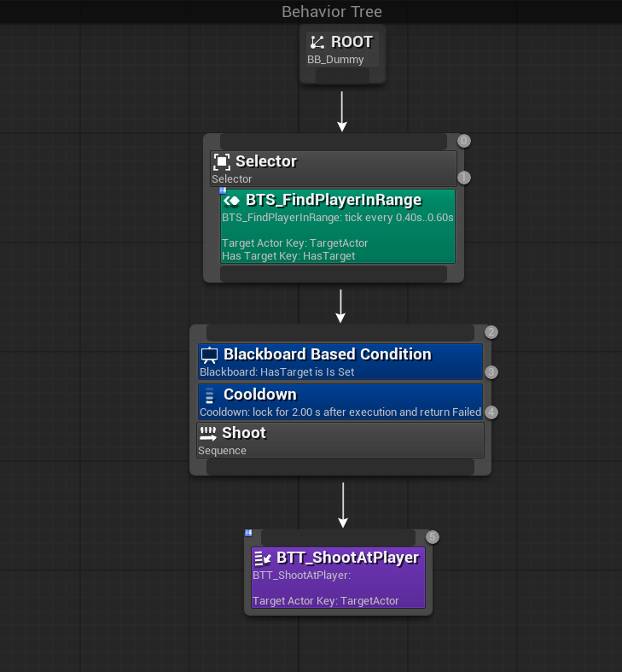
Task: Select the Selector composite icon
Action: coord(222,162)
